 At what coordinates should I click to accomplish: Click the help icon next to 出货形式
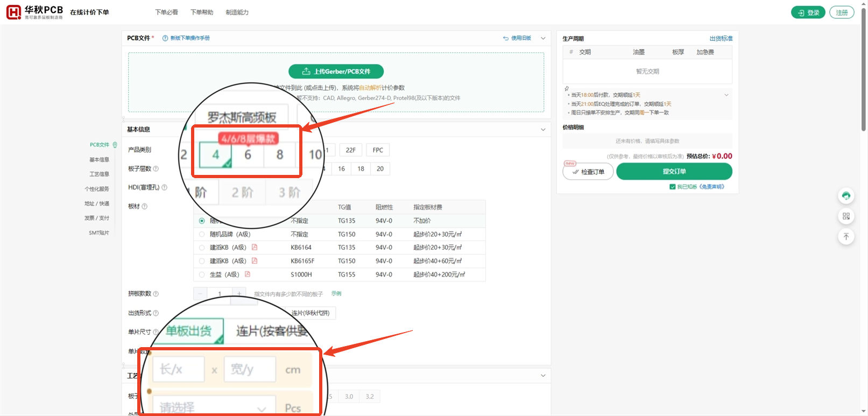(156, 313)
